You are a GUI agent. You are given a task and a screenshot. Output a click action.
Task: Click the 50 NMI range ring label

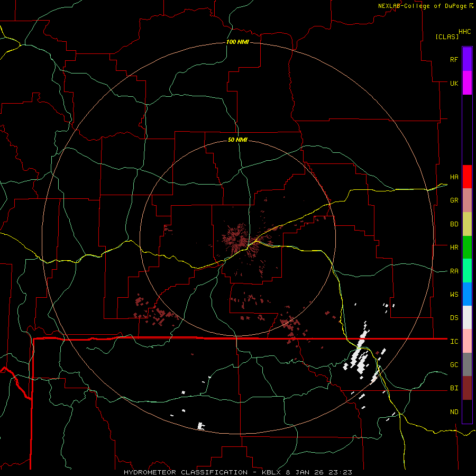point(237,140)
